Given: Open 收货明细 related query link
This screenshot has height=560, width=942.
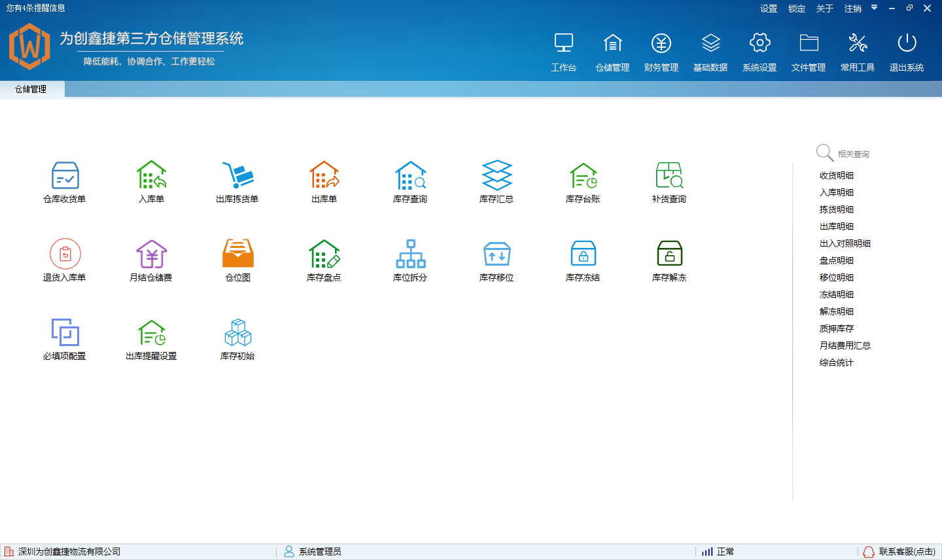Looking at the screenshot, I should [x=837, y=175].
